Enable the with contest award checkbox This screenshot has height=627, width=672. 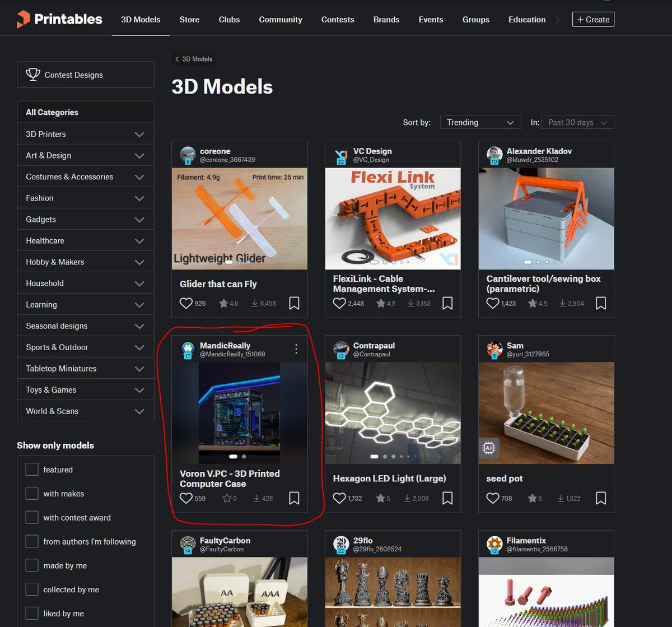click(32, 518)
